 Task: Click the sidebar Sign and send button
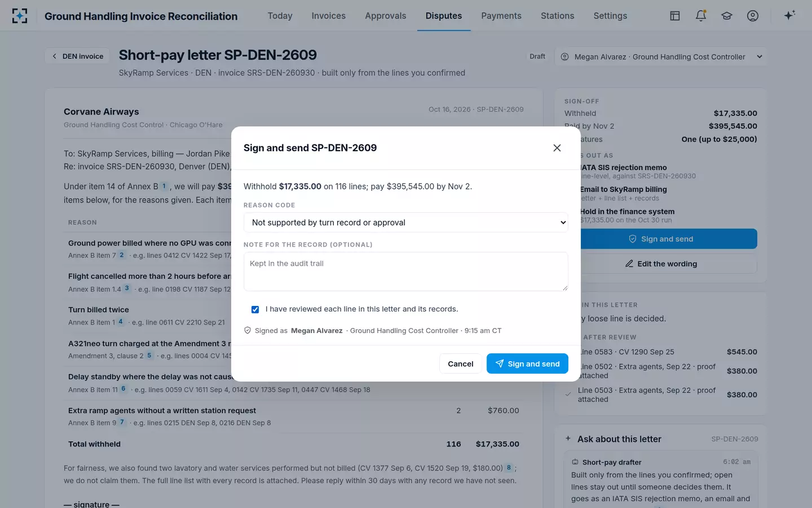click(x=661, y=239)
